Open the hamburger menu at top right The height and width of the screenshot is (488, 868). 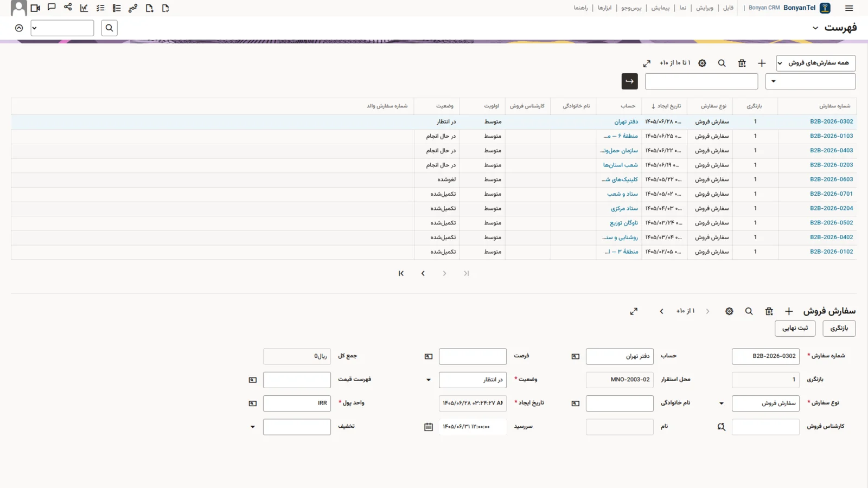[849, 8]
